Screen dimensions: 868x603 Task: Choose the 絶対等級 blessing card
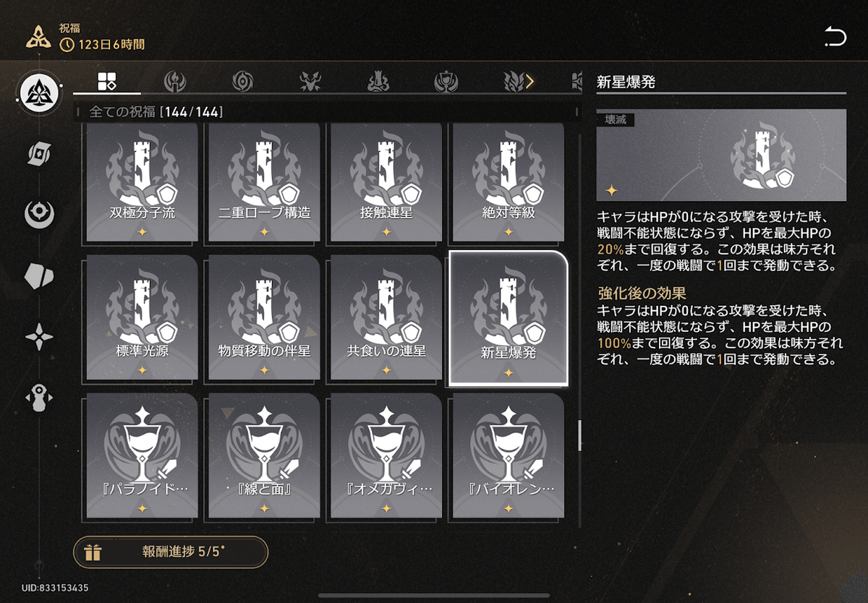pos(509,182)
